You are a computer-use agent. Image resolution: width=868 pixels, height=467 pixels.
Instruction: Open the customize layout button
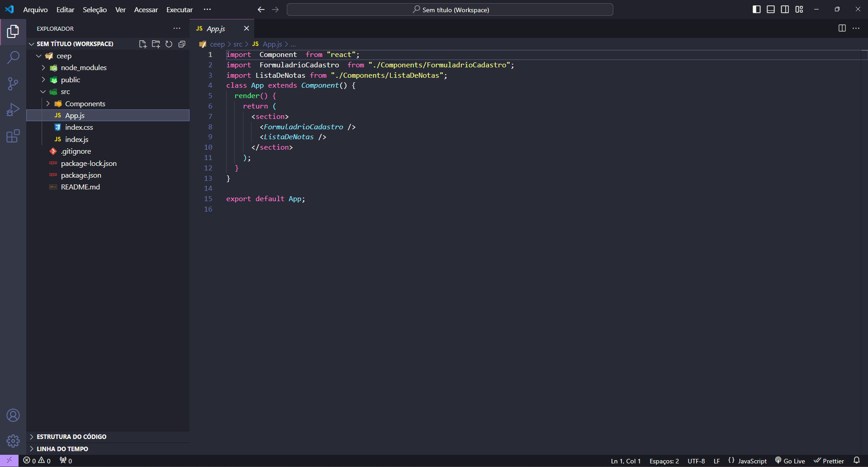(x=799, y=9)
